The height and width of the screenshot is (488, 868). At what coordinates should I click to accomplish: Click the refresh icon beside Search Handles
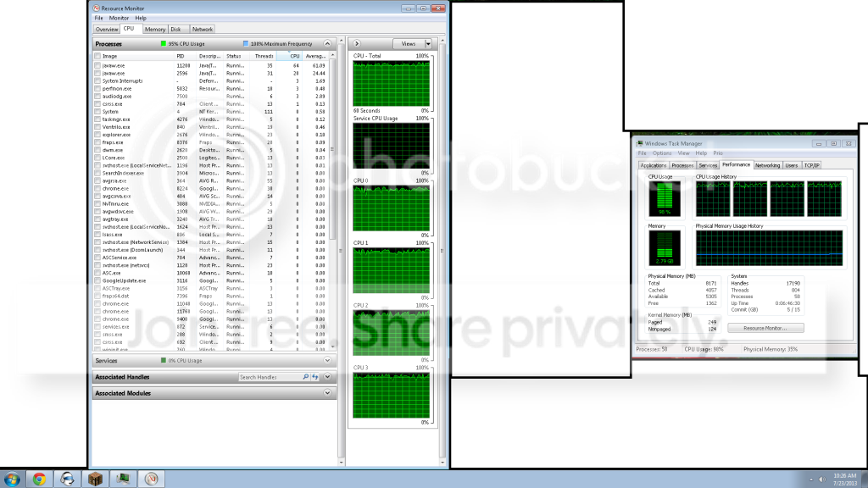315,377
